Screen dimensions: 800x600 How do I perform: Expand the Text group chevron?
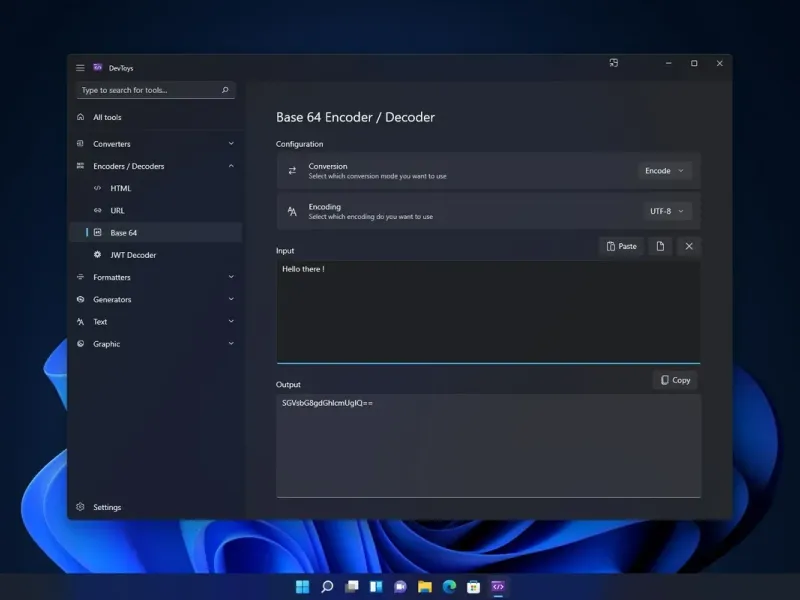[x=231, y=321]
